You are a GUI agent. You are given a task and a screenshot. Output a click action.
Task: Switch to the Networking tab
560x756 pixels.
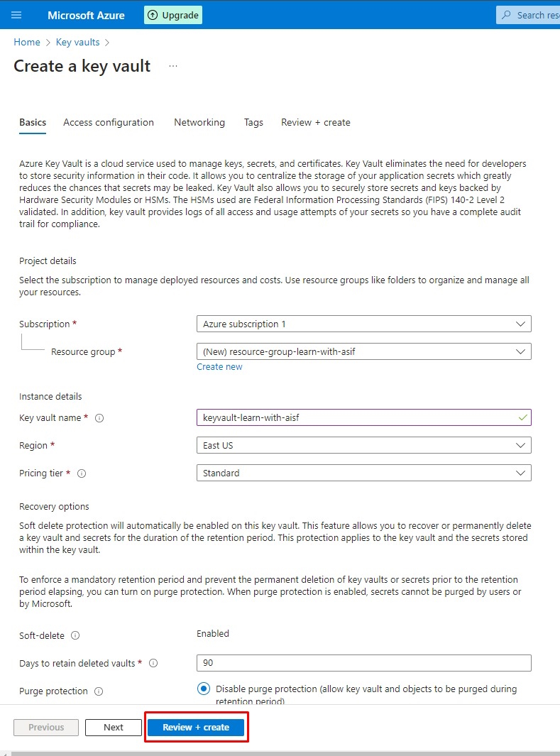(x=199, y=122)
